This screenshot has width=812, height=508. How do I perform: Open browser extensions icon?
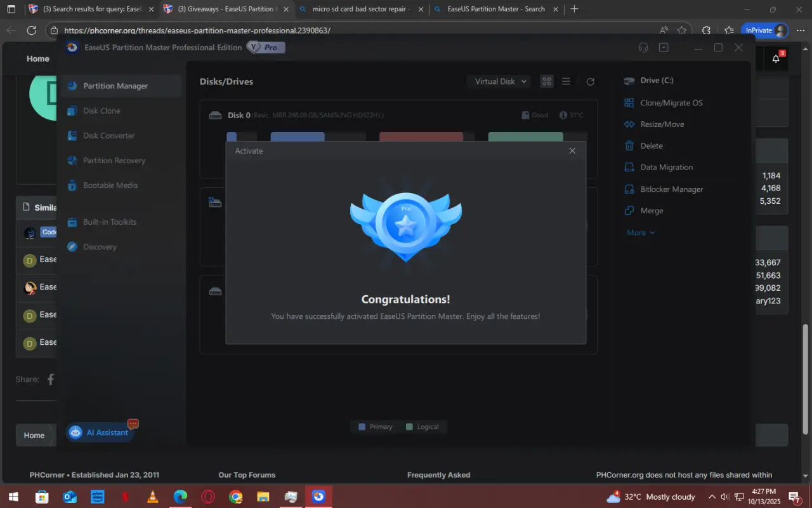(705, 30)
